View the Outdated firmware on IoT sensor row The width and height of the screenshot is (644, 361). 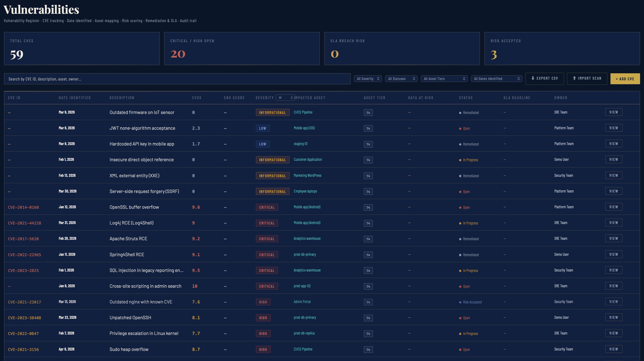(x=614, y=112)
